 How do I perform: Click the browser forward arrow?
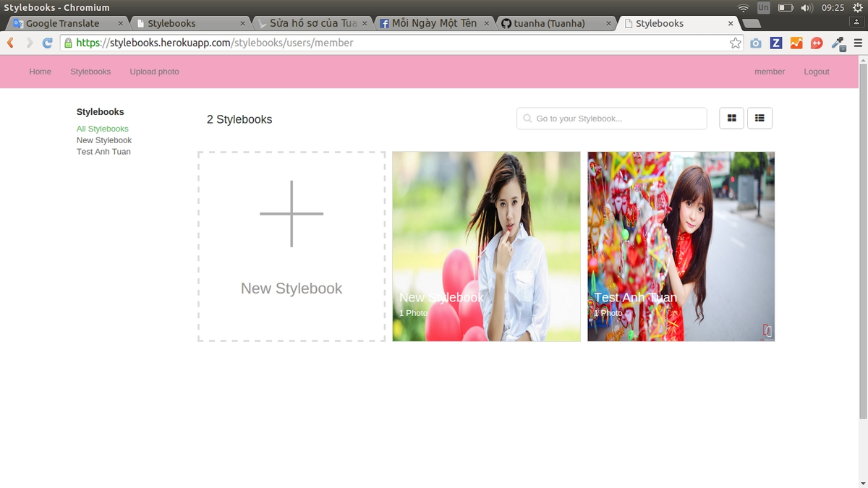(30, 43)
